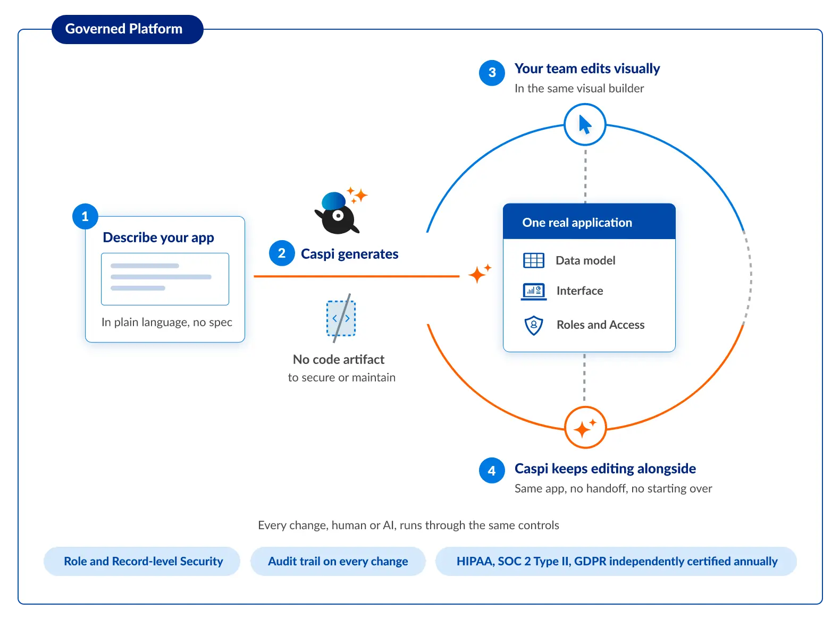
Task: Click the crossed-out code artifact icon
Action: click(341, 318)
